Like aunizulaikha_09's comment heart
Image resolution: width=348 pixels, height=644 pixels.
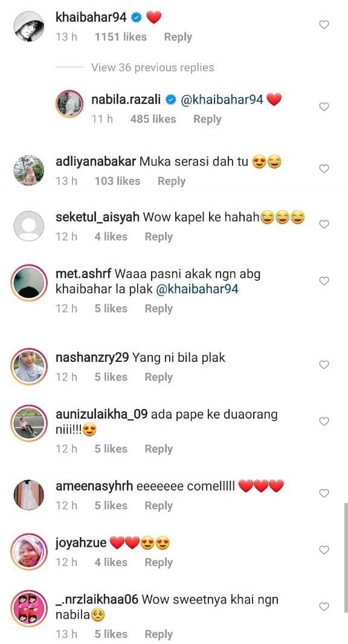tap(324, 421)
